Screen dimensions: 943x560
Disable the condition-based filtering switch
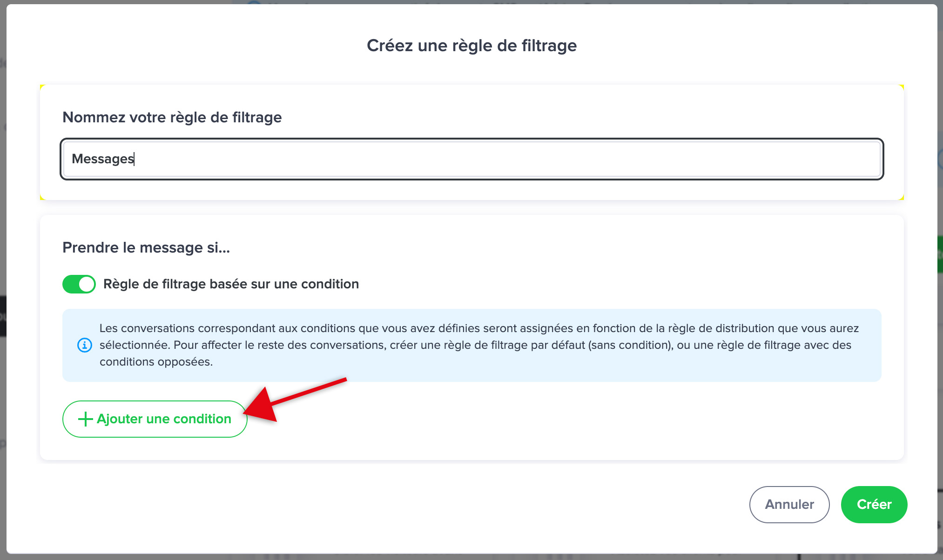79,284
